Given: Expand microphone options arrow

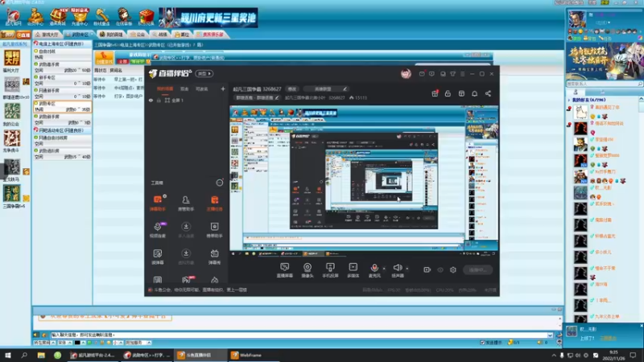Looking at the screenshot, I should 384,269.
